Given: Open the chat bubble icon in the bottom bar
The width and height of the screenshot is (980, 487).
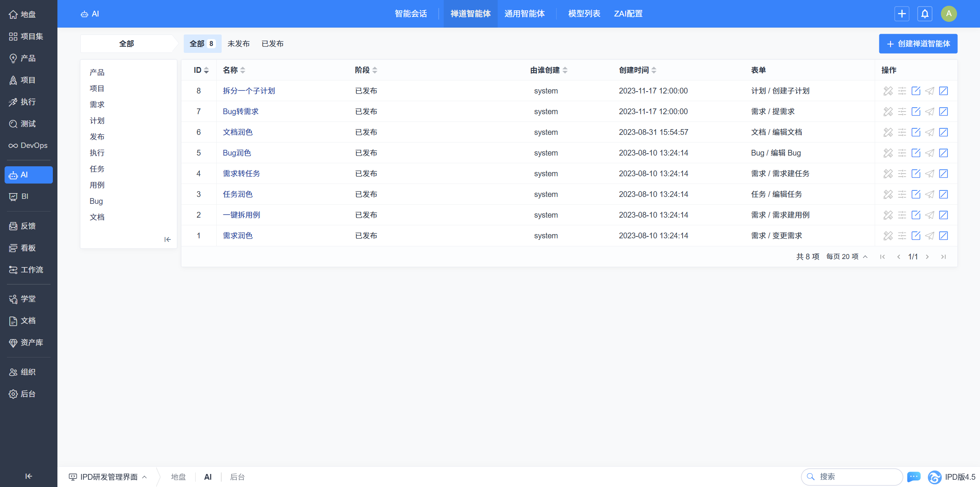Looking at the screenshot, I should pos(914,477).
